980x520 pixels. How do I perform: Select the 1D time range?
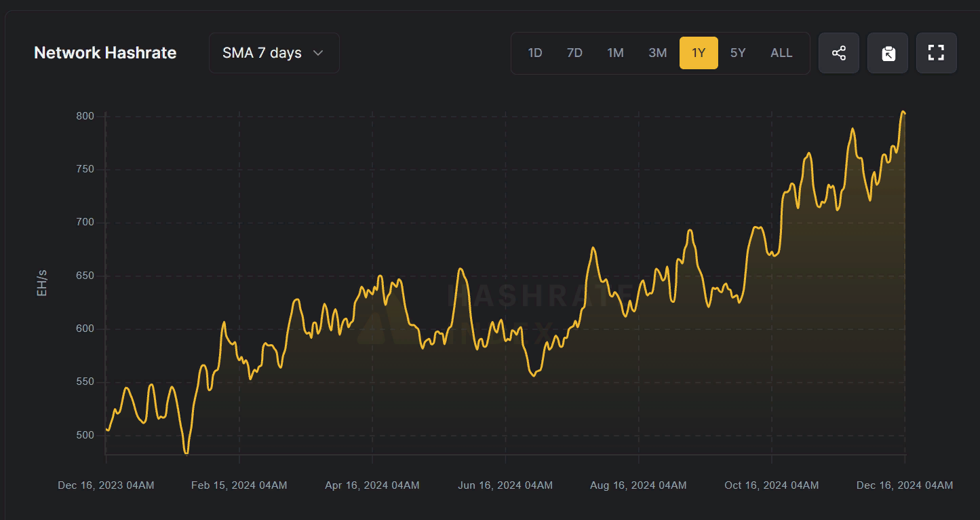[x=535, y=53]
